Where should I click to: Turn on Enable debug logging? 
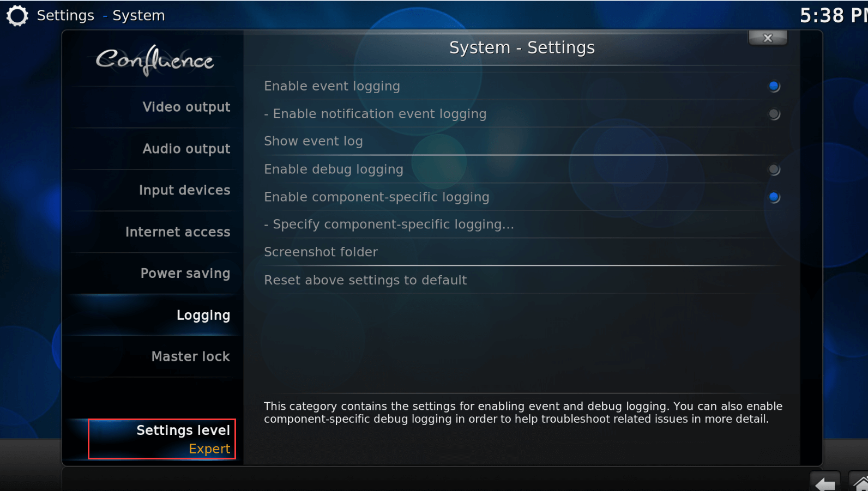[774, 169]
